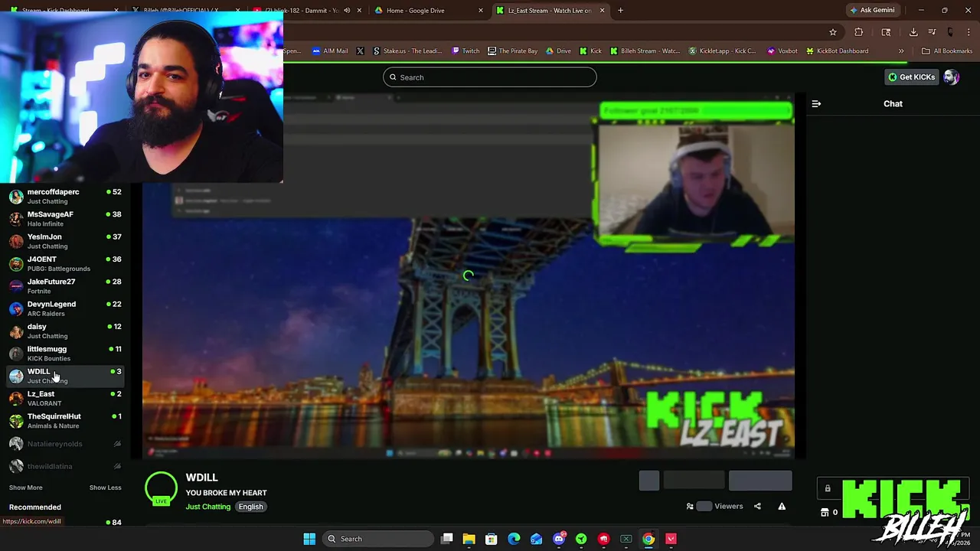Image resolution: width=980 pixels, height=551 pixels.
Task: Open Lz_East channel in sidebar
Action: [65, 398]
